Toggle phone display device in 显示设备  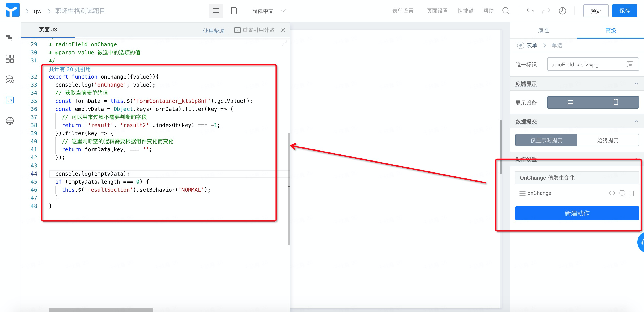pos(616,102)
